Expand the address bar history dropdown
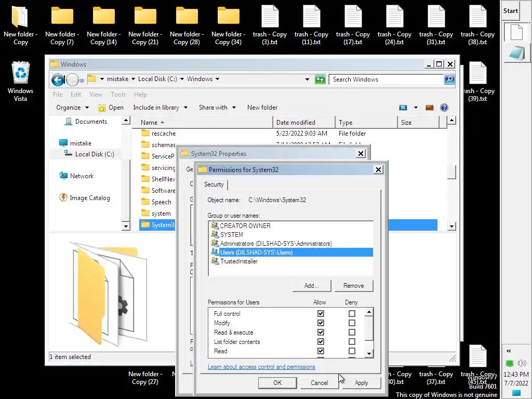This screenshot has width=532, height=399. (x=307, y=79)
